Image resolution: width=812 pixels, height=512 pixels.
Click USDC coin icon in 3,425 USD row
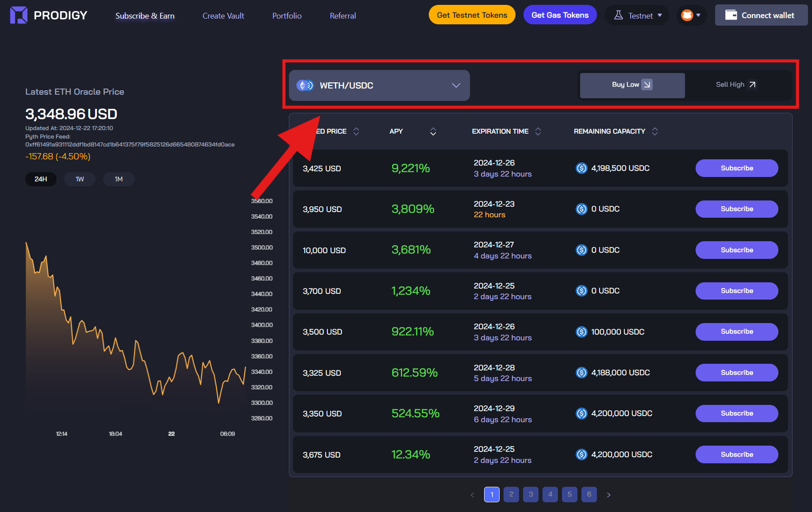(581, 168)
